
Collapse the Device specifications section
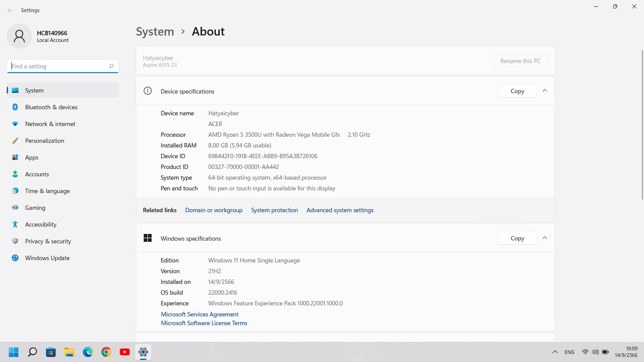(545, 91)
